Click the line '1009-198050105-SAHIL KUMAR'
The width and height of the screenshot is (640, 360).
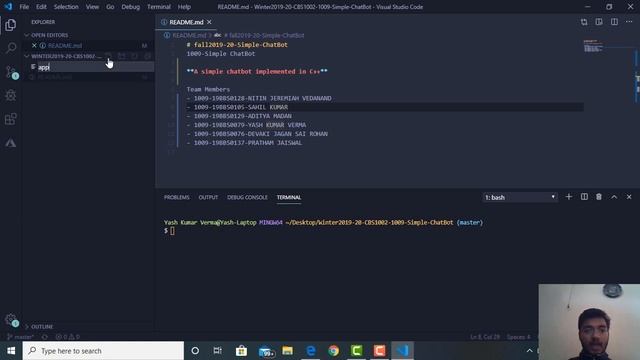pyautogui.click(x=240, y=107)
